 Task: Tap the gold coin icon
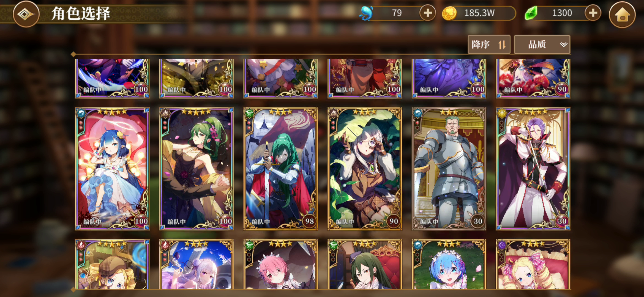click(449, 13)
